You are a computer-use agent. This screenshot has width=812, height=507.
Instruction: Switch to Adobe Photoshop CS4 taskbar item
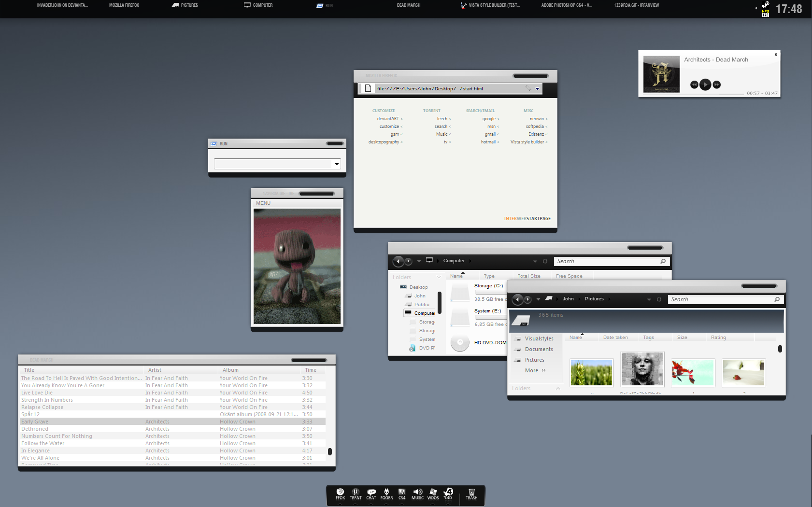pos(566,5)
